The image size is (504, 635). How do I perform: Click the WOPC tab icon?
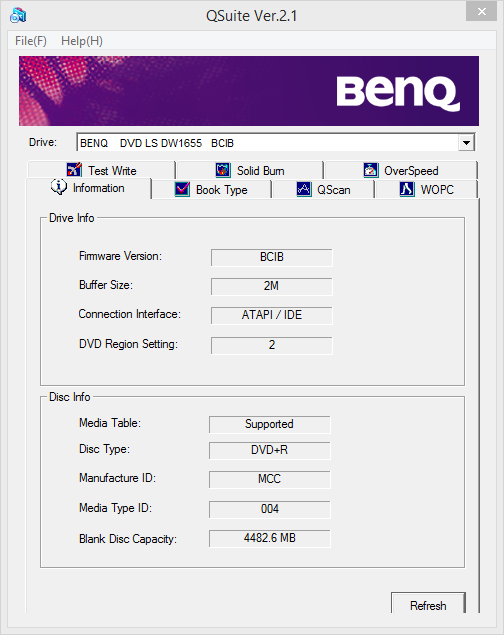click(x=407, y=189)
